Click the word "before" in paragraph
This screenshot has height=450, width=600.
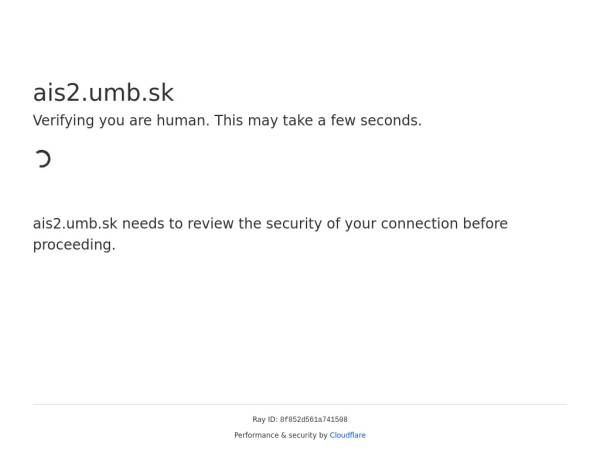coord(486,224)
